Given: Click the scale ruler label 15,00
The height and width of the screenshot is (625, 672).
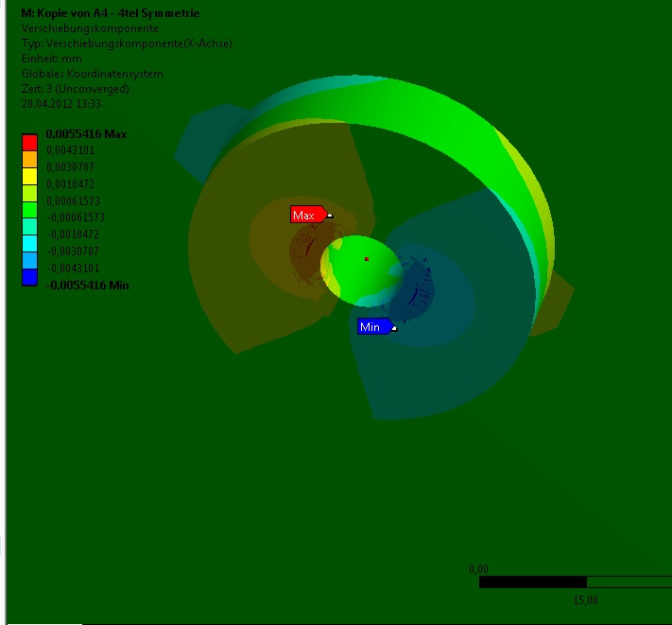Looking at the screenshot, I should (585, 600).
